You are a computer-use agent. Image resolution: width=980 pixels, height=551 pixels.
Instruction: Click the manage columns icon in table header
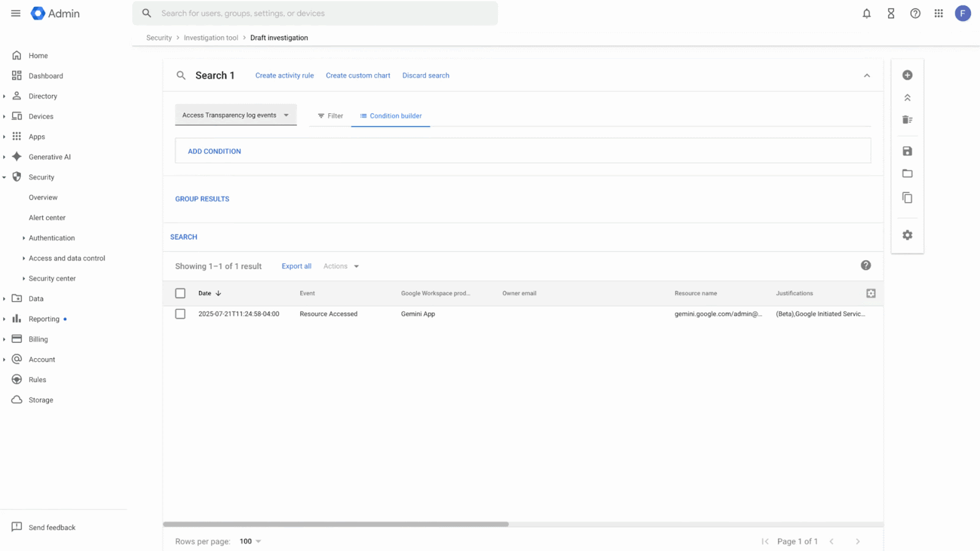pyautogui.click(x=870, y=293)
